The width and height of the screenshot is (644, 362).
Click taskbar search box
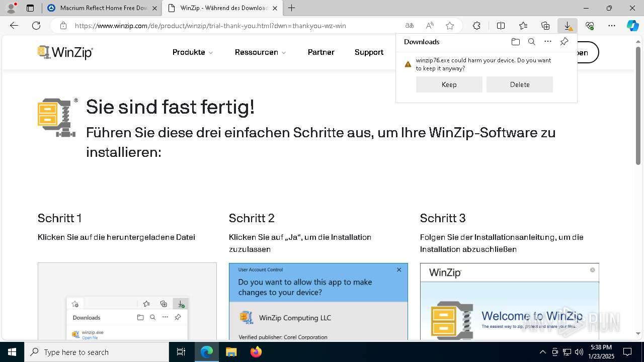click(97, 352)
